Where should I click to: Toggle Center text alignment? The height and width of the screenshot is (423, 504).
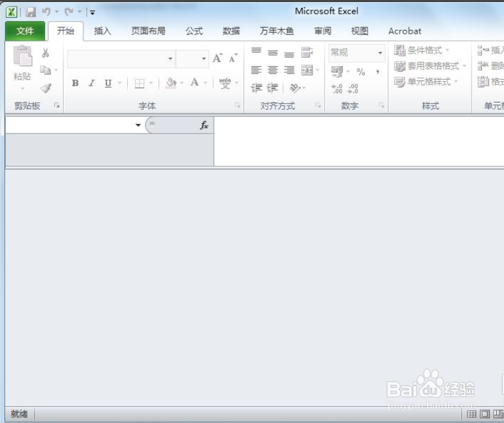pos(273,70)
